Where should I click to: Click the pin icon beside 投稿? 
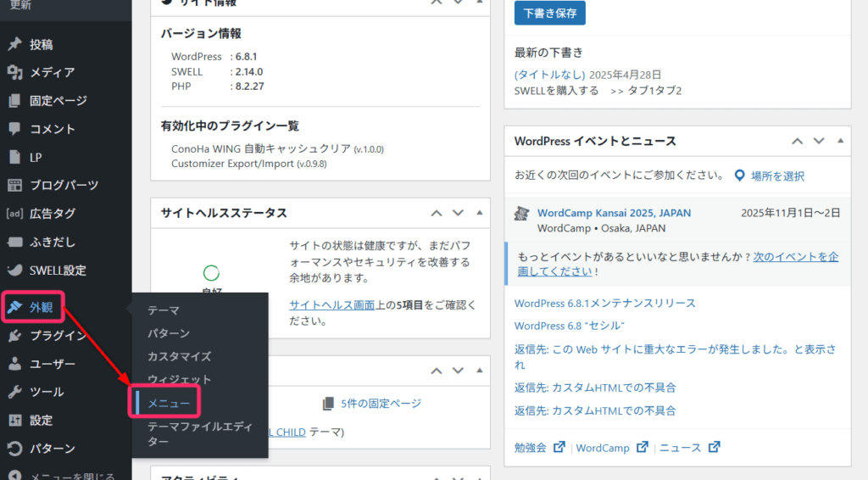[15, 44]
